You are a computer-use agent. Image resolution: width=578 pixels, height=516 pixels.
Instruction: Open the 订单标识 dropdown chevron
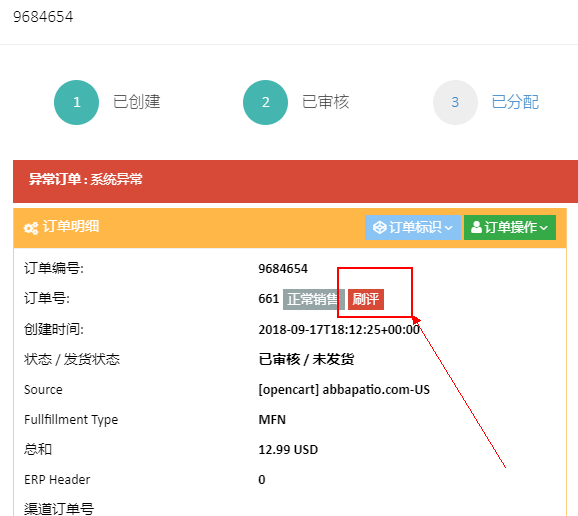[x=448, y=228]
